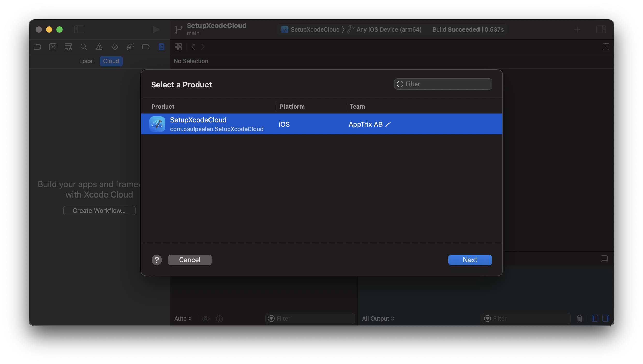
Task: Click the SetupXcodeCloud app icon thumbnail
Action: pos(157,124)
